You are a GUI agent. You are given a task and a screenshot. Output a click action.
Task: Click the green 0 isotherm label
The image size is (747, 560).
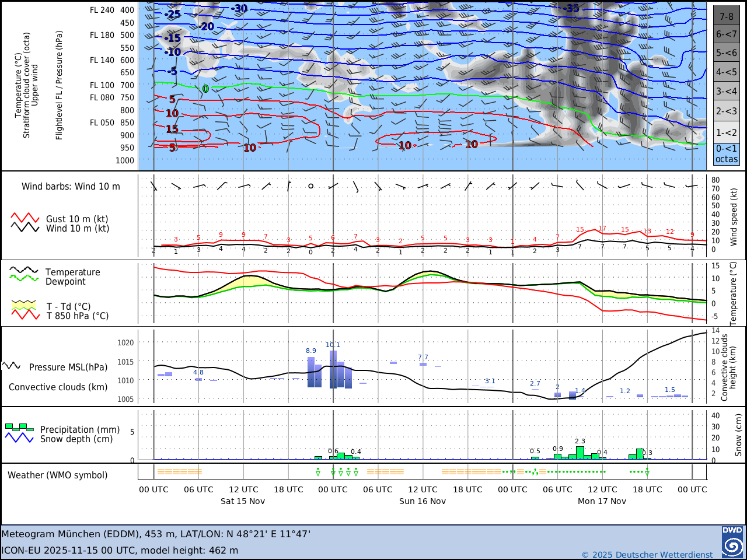(205, 89)
